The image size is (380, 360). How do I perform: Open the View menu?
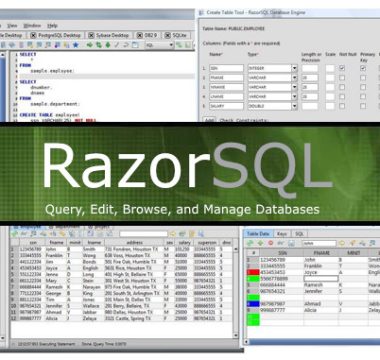[x=12, y=26]
